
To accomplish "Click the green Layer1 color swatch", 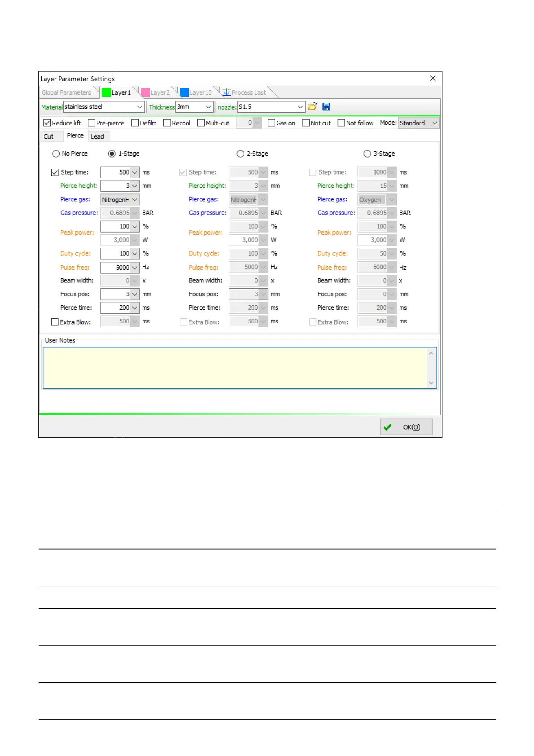I will point(106,92).
